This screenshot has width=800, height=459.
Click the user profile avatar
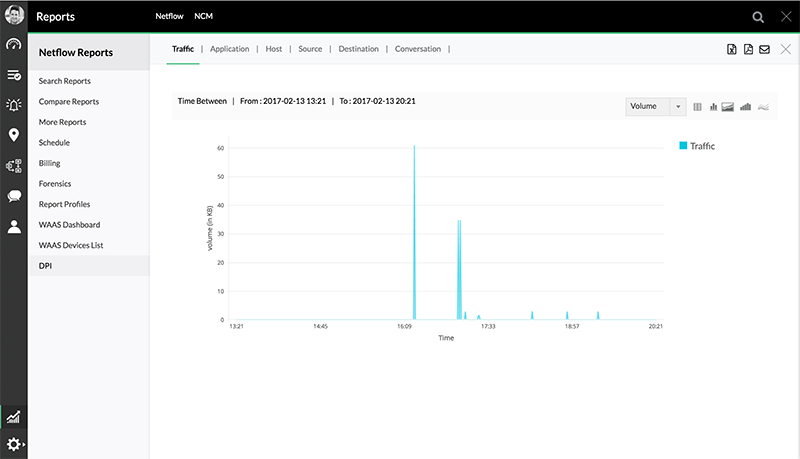(14, 16)
